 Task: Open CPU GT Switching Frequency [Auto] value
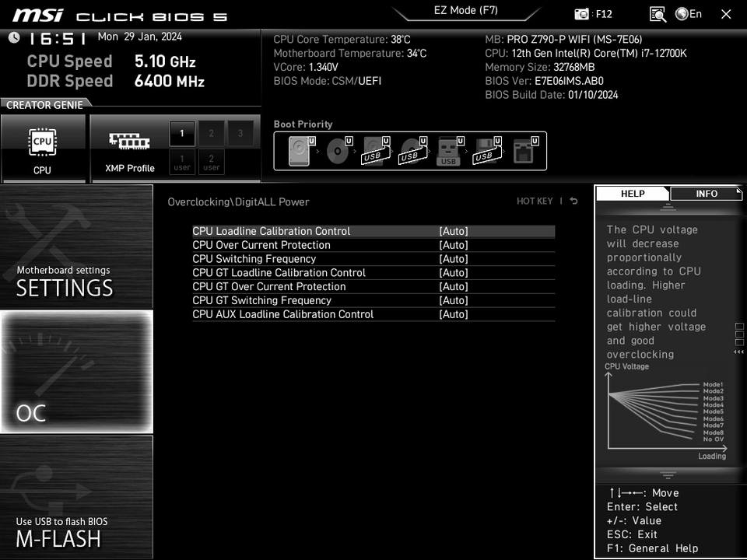454,300
